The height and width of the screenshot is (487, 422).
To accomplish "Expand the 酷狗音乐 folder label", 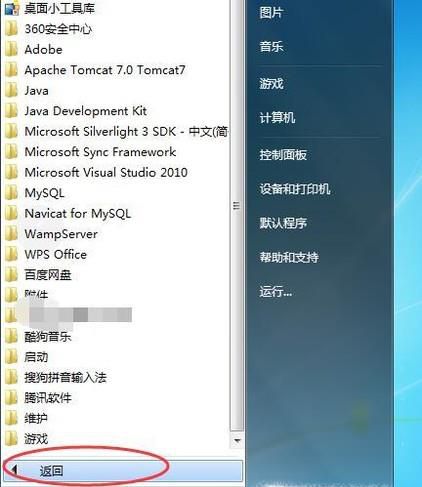I will pos(48,337).
